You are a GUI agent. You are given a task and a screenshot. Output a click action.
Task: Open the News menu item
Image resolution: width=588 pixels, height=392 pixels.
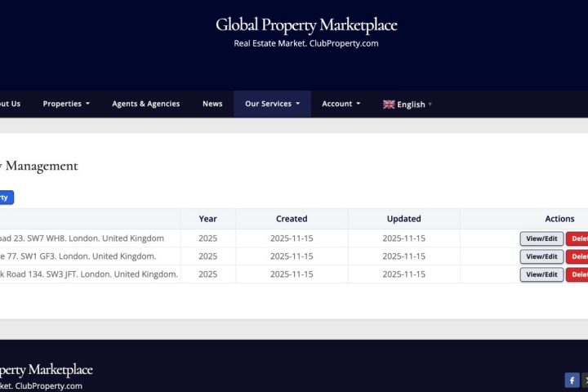[x=212, y=104]
